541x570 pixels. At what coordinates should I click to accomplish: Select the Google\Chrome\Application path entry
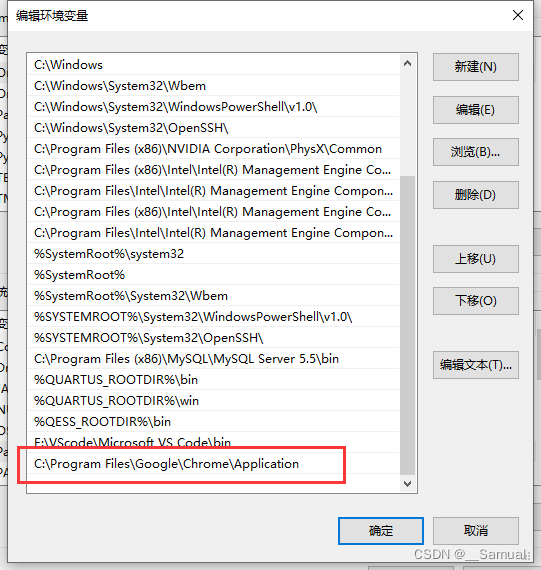(213, 464)
